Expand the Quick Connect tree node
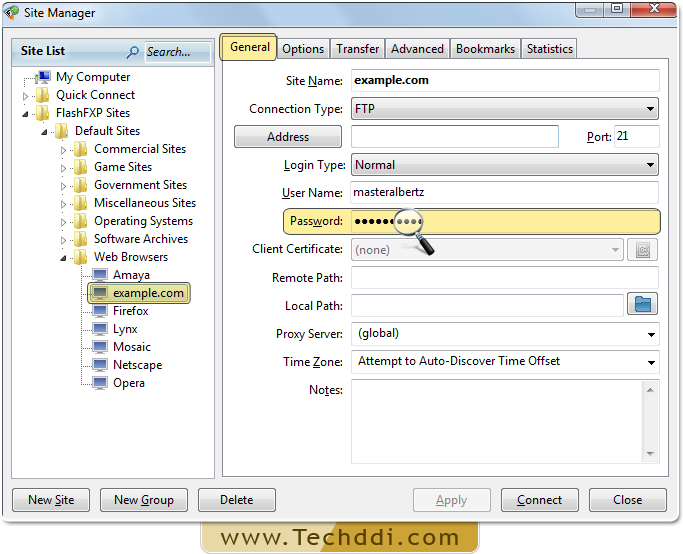 tap(25, 96)
